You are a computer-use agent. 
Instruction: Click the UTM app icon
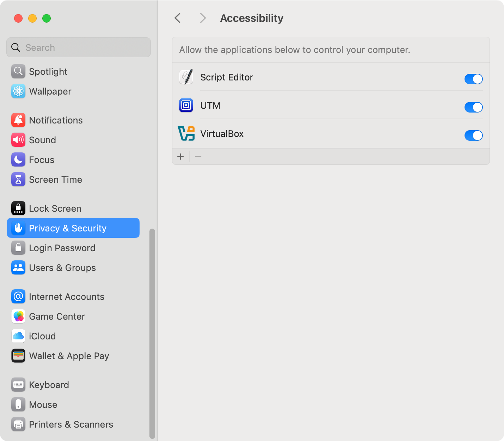coord(186,105)
